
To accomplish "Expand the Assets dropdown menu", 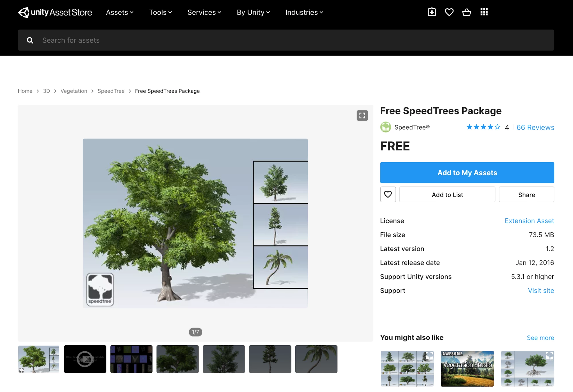I will coord(120,12).
